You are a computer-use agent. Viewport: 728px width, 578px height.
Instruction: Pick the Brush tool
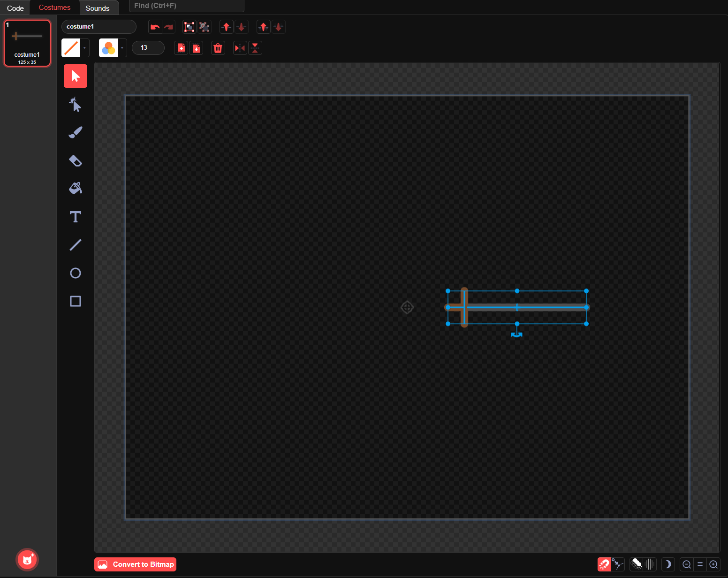click(76, 132)
